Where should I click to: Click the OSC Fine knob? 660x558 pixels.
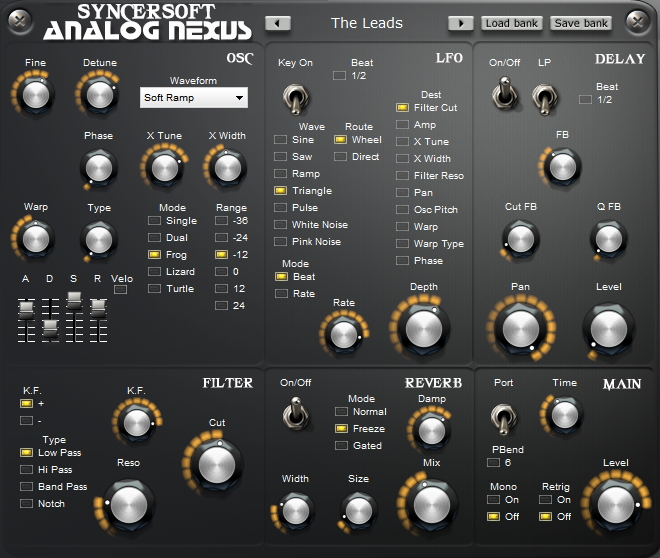coord(36,95)
